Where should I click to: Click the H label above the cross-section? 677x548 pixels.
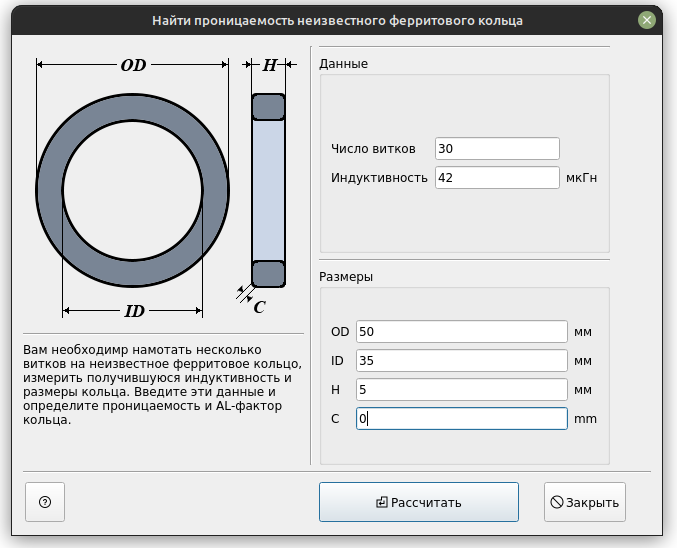tap(269, 65)
